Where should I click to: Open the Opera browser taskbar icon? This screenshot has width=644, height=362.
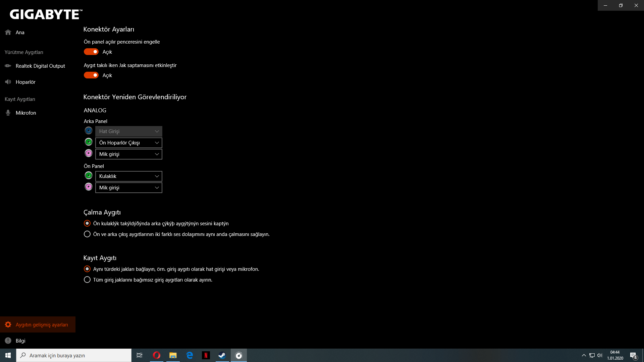coord(156,355)
